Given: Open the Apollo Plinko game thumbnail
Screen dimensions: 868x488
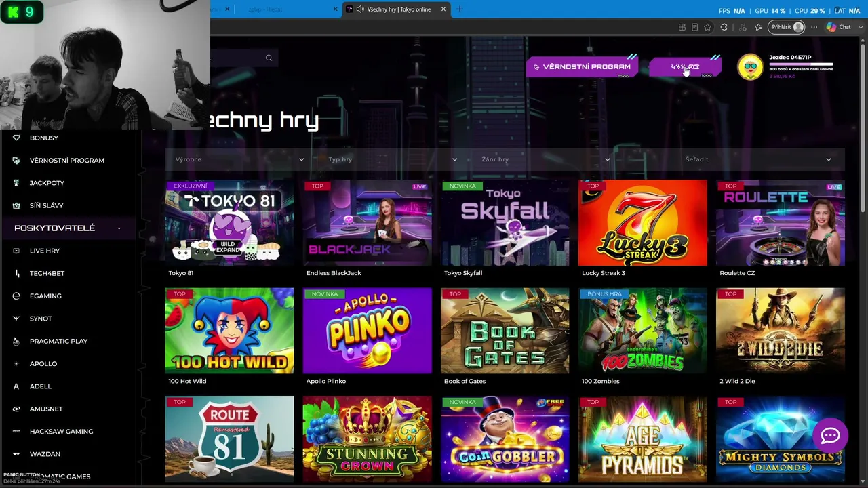Looking at the screenshot, I should 367,331.
